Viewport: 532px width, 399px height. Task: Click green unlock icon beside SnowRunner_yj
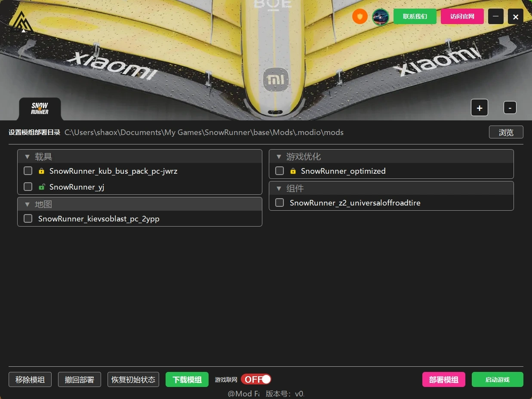point(41,187)
